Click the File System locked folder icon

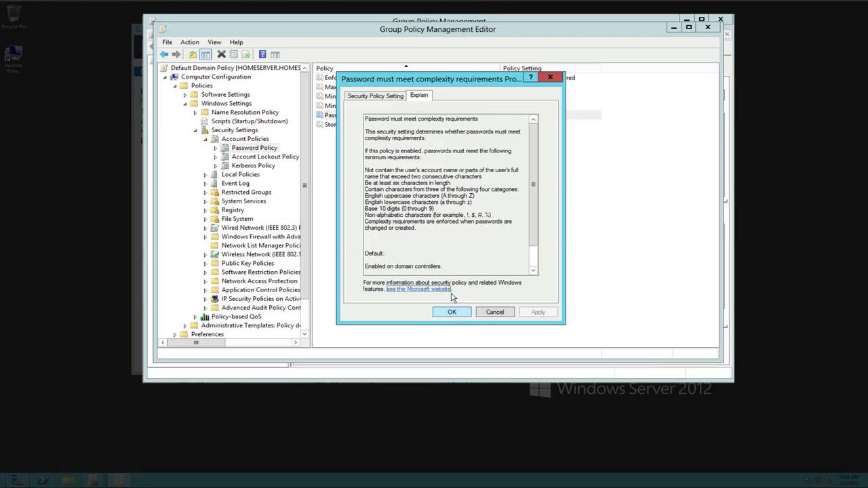pyautogui.click(x=215, y=219)
